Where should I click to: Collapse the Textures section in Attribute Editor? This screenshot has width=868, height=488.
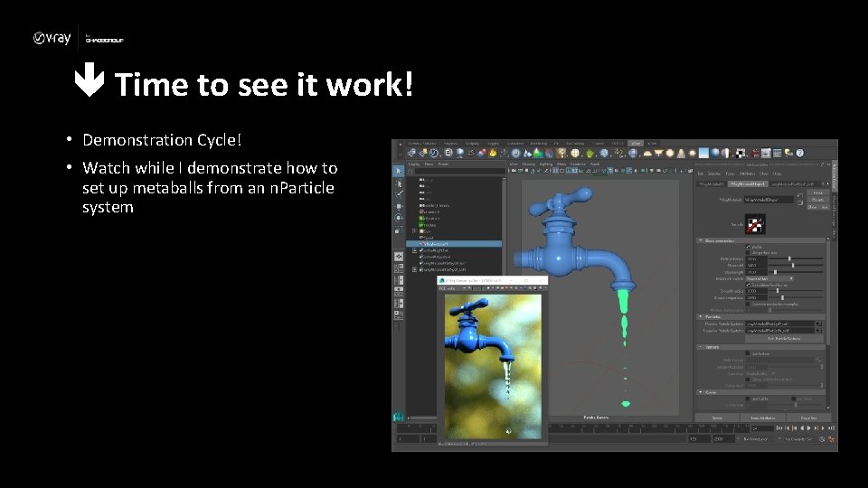700,347
